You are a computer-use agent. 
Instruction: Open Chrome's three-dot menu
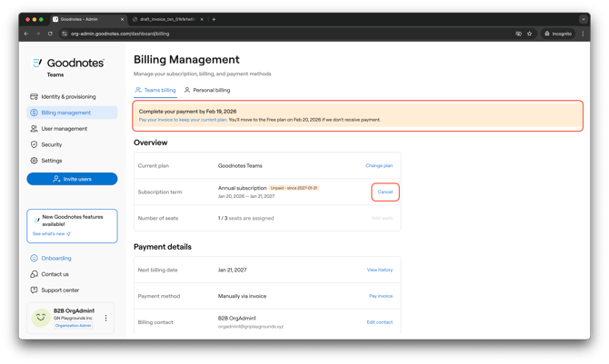tap(584, 34)
